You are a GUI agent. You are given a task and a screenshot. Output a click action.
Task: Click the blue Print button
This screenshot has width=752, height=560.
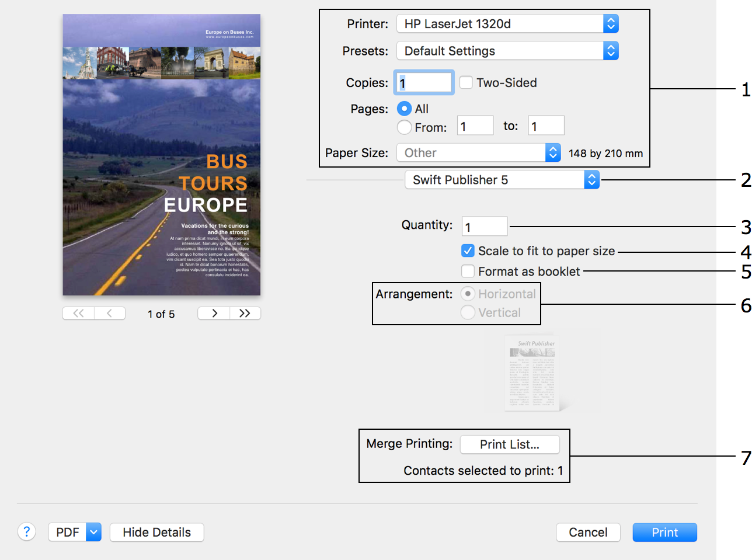[664, 532]
